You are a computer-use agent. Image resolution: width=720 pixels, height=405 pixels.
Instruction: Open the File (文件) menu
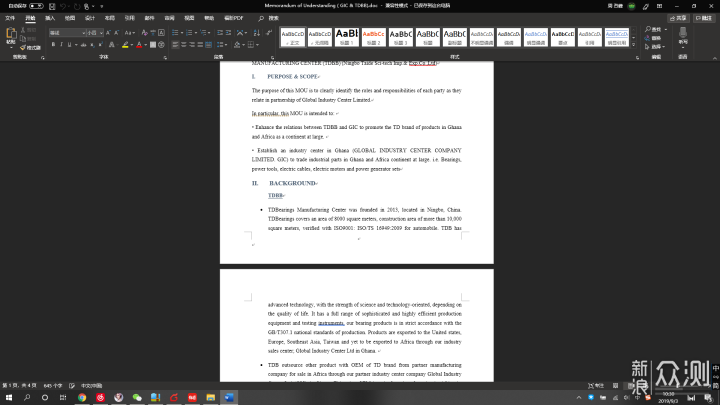click(10, 18)
